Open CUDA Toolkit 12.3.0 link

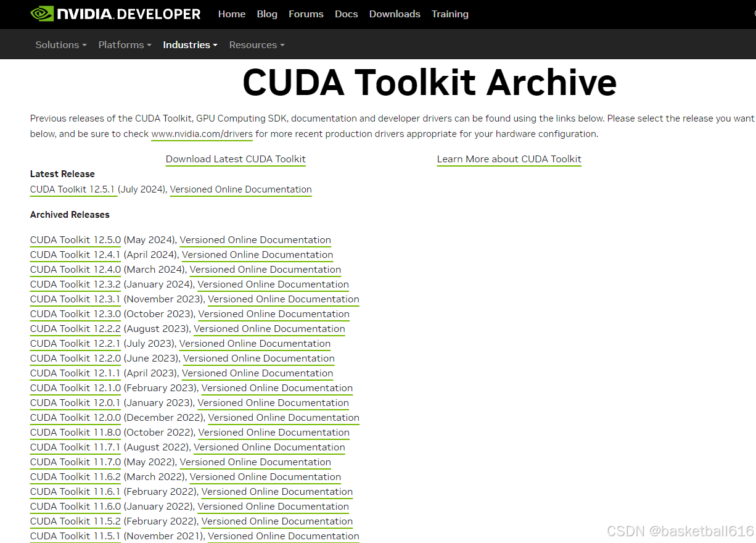[75, 314]
